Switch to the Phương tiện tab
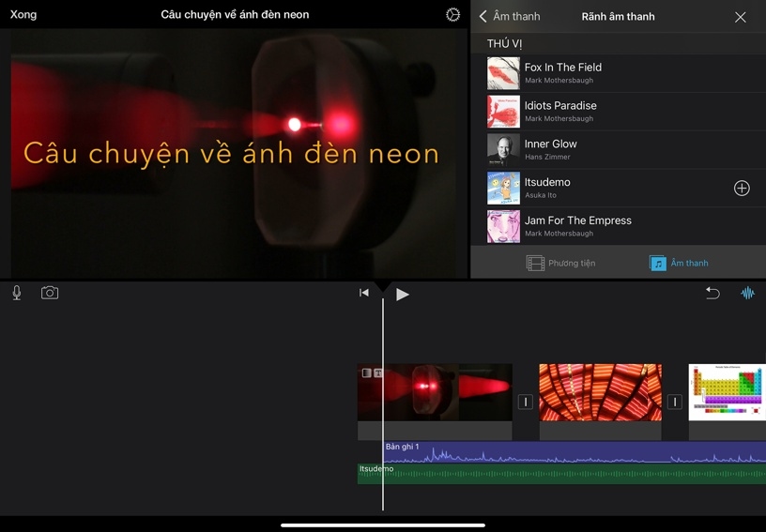This screenshot has height=532, width=766. pos(560,264)
